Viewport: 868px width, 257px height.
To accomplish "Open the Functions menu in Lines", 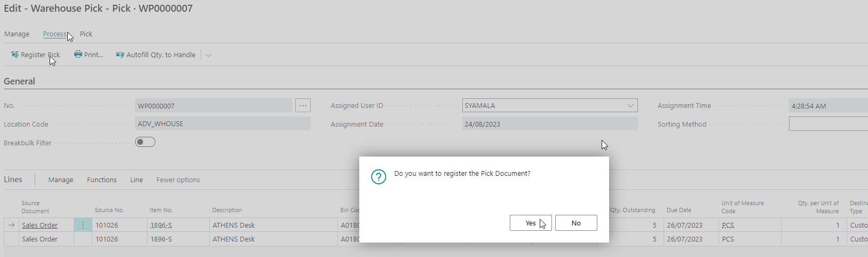I will (102, 180).
